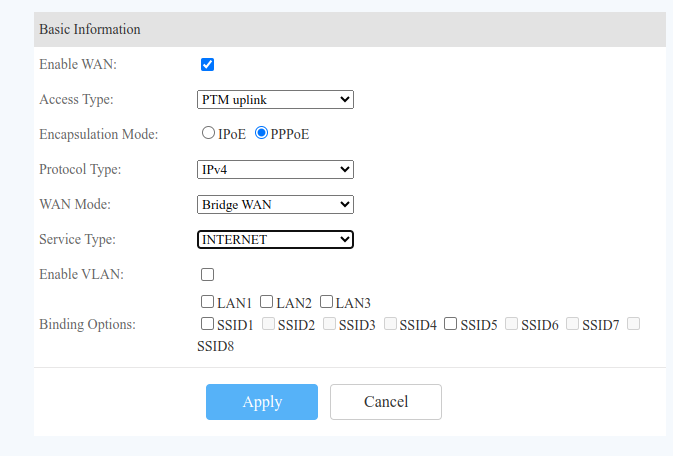Click the SSID6 binding checkbox
Image resolution: width=673 pixels, height=456 pixels.
coord(512,324)
